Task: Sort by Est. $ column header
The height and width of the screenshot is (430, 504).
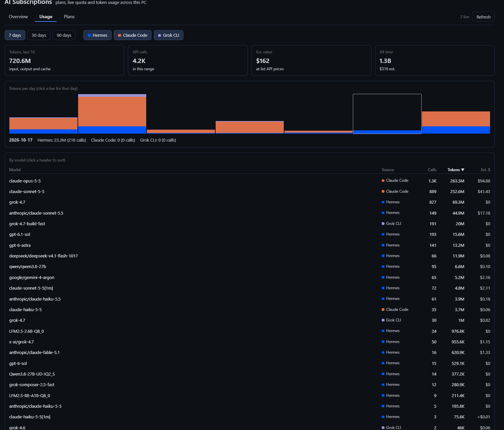Action: (485, 170)
